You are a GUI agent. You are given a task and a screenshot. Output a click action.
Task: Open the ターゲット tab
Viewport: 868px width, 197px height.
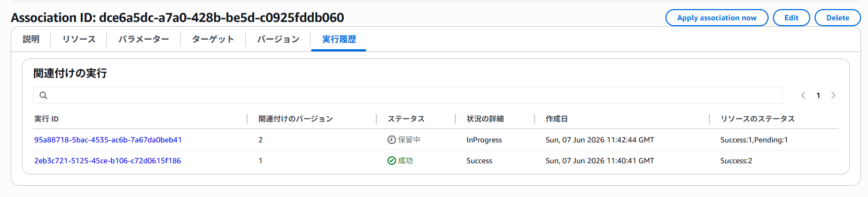coord(213,39)
